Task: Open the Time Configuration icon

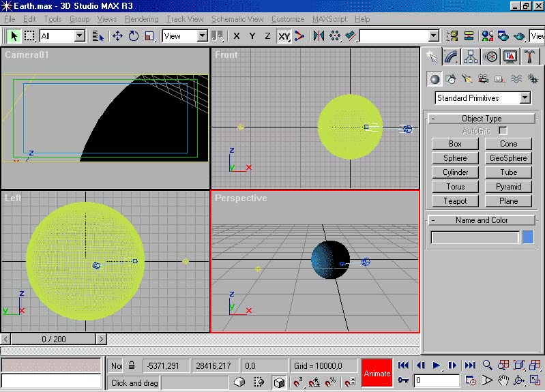Action: point(471,380)
